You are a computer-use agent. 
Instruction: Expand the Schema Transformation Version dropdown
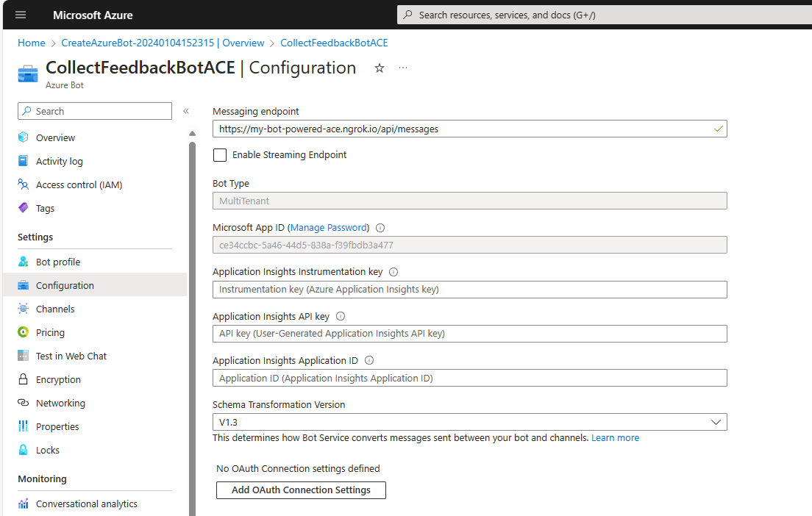(469, 422)
